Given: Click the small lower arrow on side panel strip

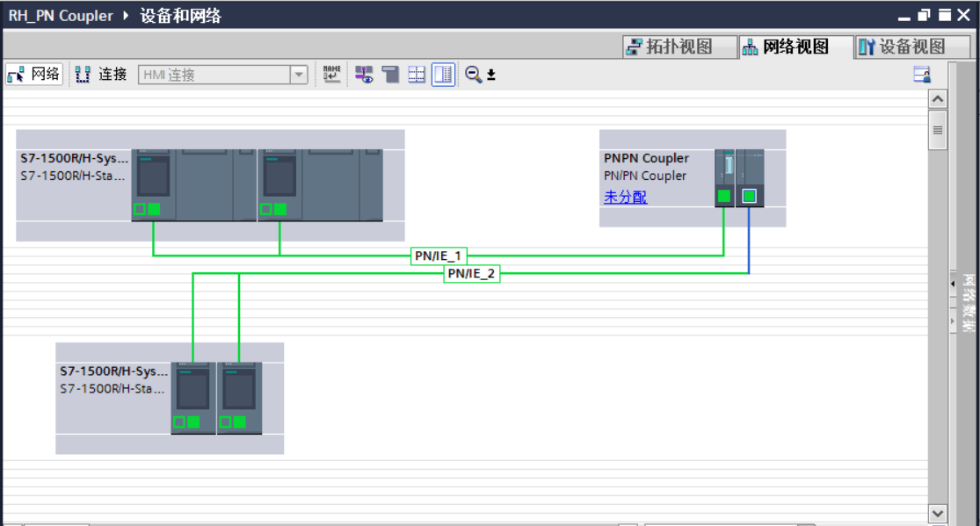Looking at the screenshot, I should [x=953, y=321].
